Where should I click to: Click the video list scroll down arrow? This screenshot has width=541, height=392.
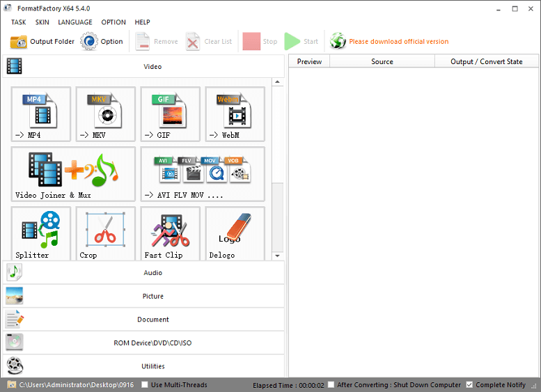coord(278,256)
